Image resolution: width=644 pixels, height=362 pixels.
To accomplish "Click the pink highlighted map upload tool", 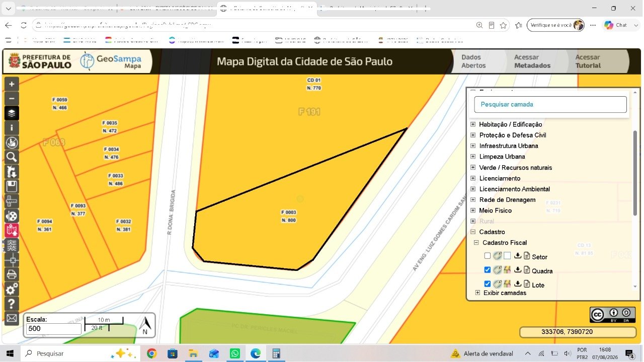I will [x=12, y=231].
